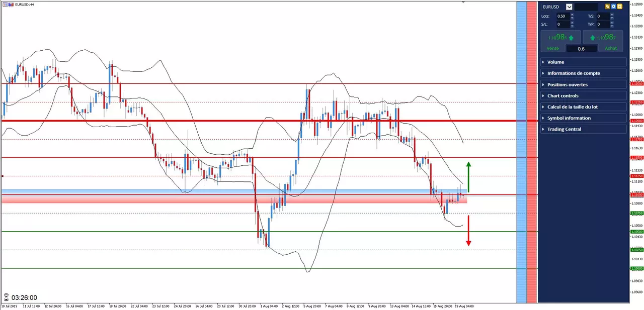
Task: Expand Positions ouvertes section
Action: [584, 84]
